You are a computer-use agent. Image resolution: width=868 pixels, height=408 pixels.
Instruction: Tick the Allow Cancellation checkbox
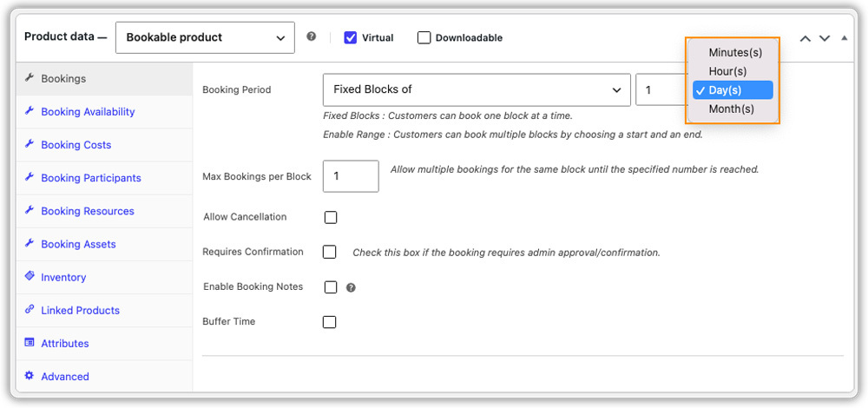tap(331, 217)
